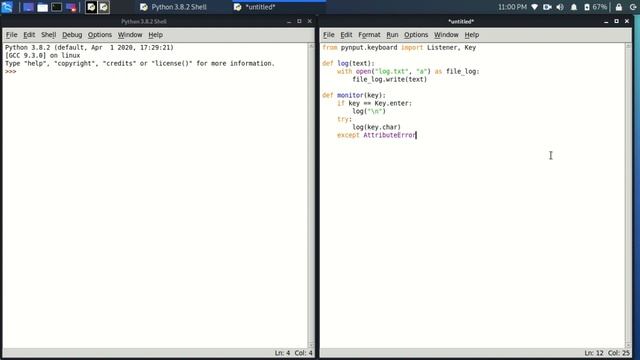Open the notifications bell tray icon
Viewport: 640px width, 360px height.
pos(574,7)
